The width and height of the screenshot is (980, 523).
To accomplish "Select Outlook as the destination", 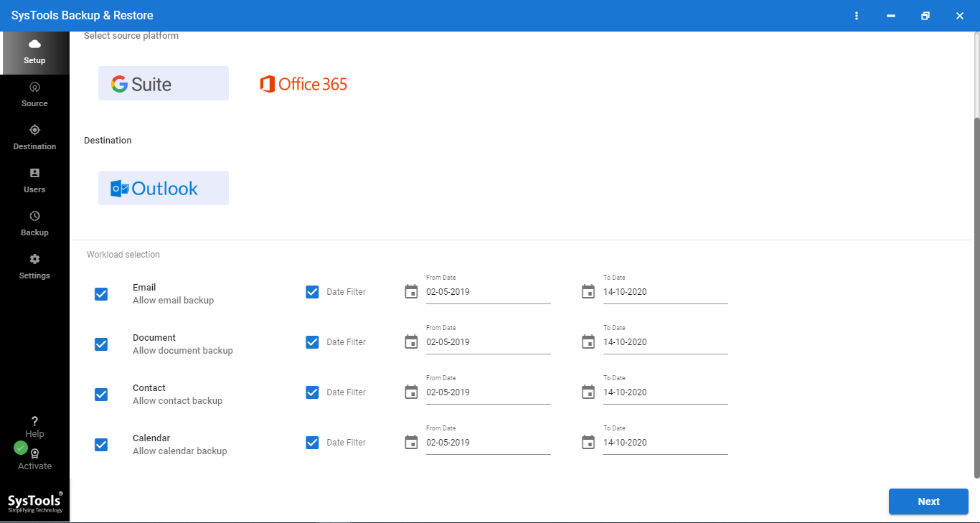I will coord(163,187).
